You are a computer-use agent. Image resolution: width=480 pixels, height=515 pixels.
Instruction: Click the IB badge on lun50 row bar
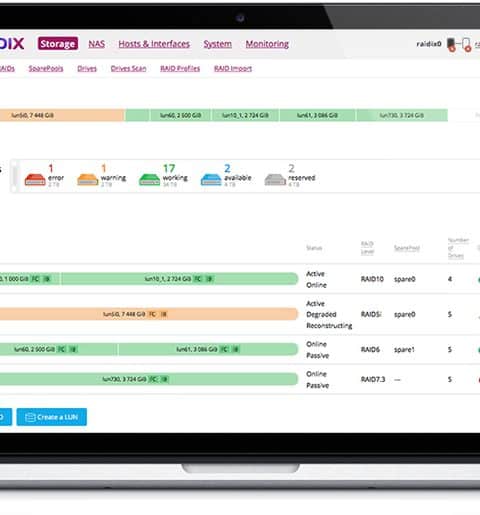pos(164,314)
